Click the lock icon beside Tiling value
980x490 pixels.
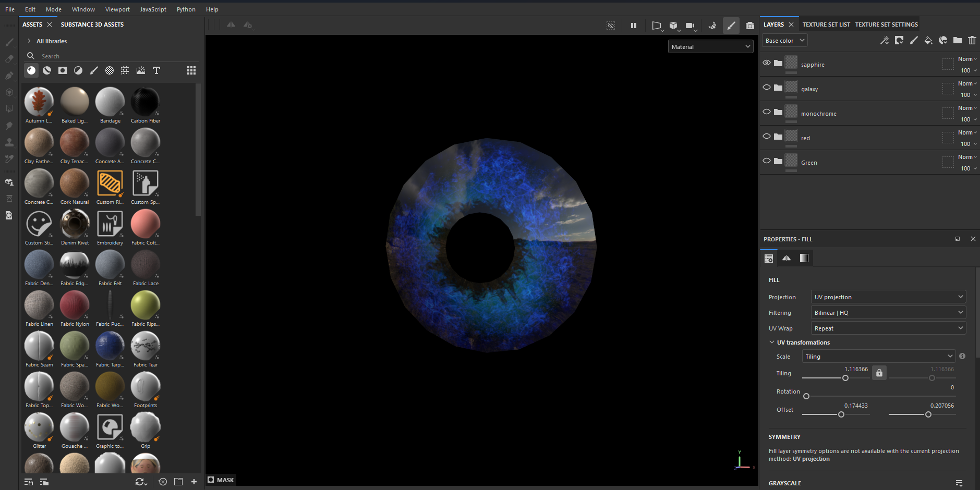[879, 373]
